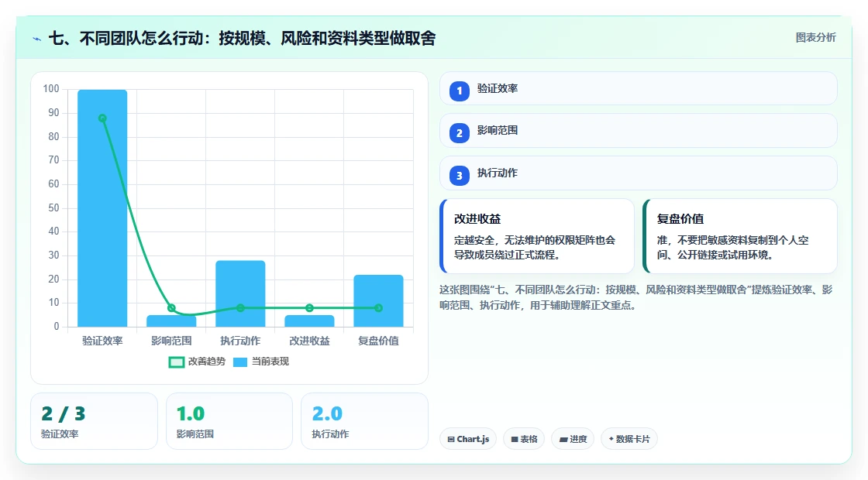
Task: Click the x-axis label 影响范围
Action: coord(171,341)
